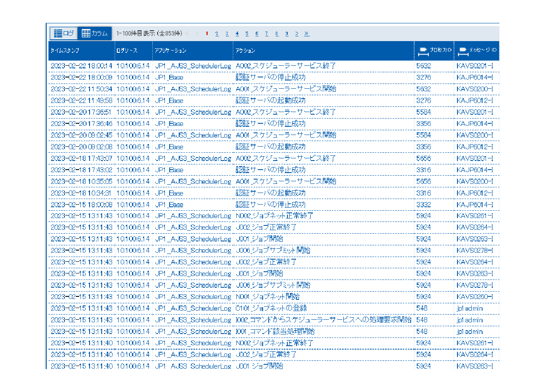
Task: Select the 2023-02-22 18:00:14 log entry timestamp
Action: click(81, 66)
